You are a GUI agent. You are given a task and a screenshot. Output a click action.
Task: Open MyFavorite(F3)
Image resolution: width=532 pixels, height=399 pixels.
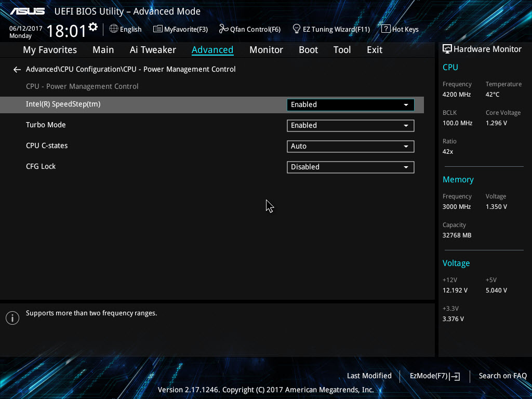tap(180, 29)
